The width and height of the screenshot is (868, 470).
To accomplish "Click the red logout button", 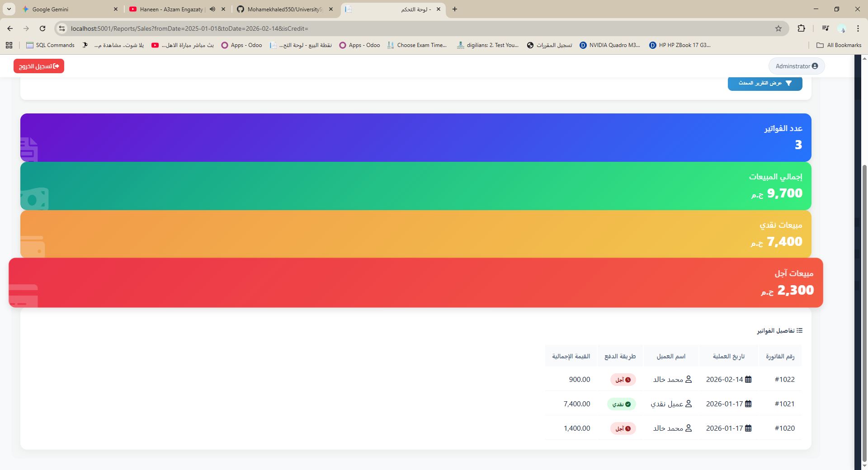I will click(x=39, y=66).
